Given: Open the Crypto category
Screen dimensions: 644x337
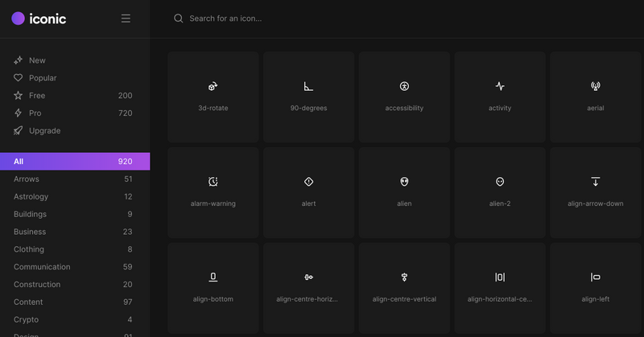Looking at the screenshot, I should point(75,320).
